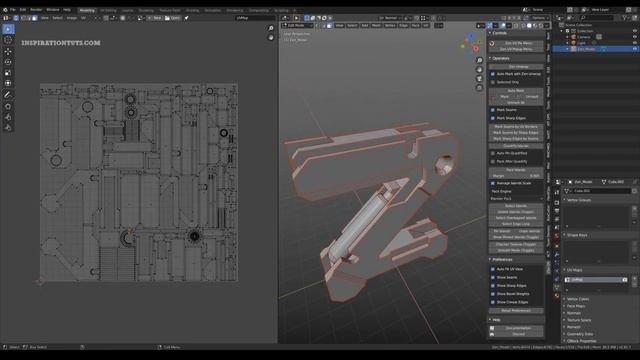Toggle the Mark Seams checkbox
Screen dimensions: 640x360
[493, 110]
